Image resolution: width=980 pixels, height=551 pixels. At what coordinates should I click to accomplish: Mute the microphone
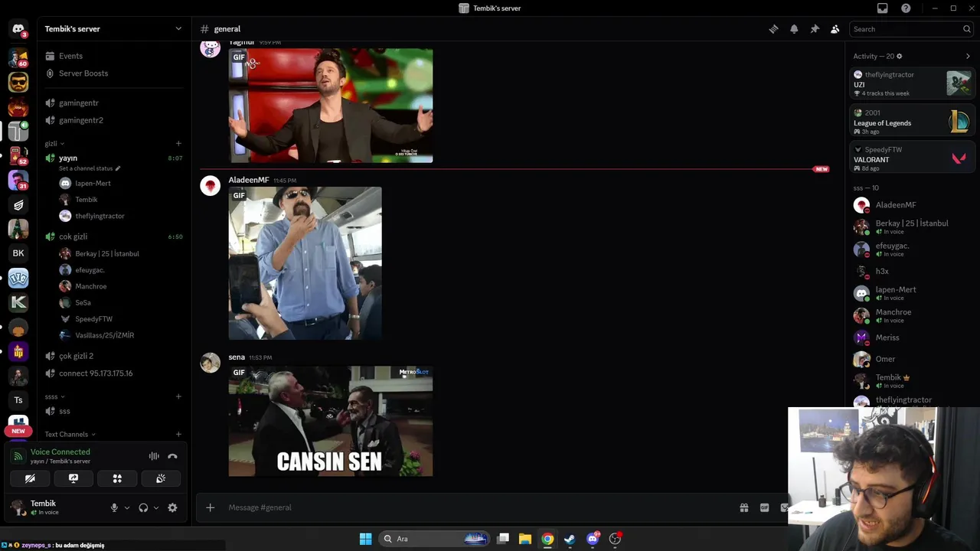click(x=114, y=507)
